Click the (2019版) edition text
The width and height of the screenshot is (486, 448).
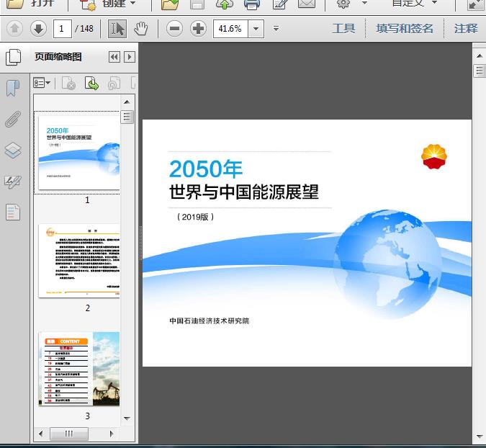[x=195, y=217]
